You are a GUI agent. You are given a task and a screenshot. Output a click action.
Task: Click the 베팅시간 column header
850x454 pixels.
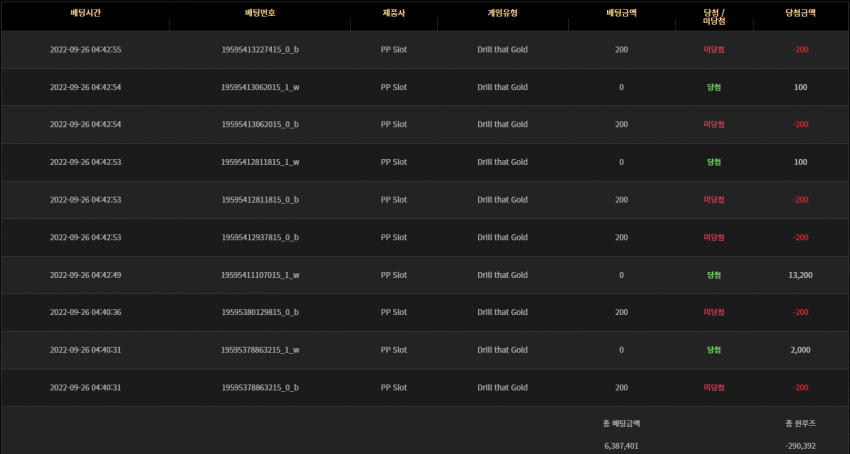click(x=85, y=14)
